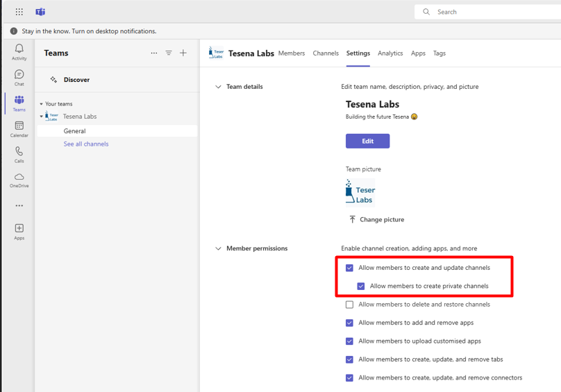Open the Apps tab in team header

418,53
